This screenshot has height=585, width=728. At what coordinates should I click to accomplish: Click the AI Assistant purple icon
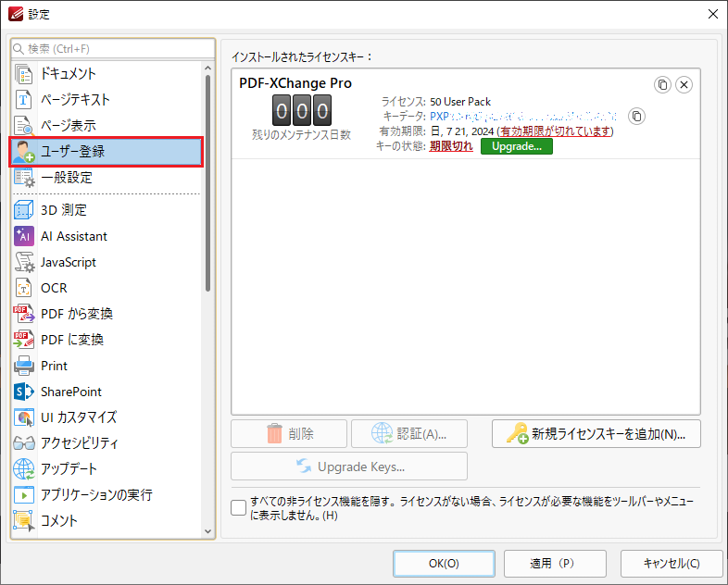[24, 236]
